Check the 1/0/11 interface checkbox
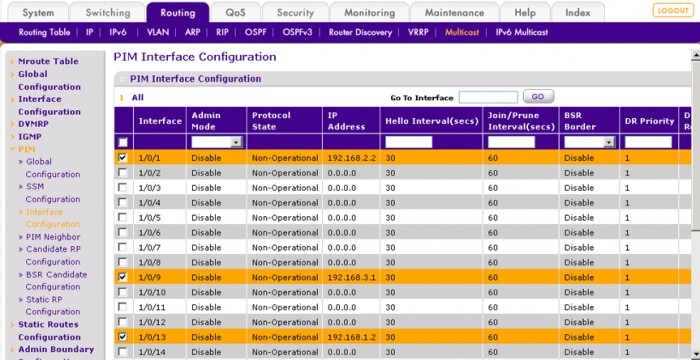This screenshot has width=700, height=360. tap(123, 307)
